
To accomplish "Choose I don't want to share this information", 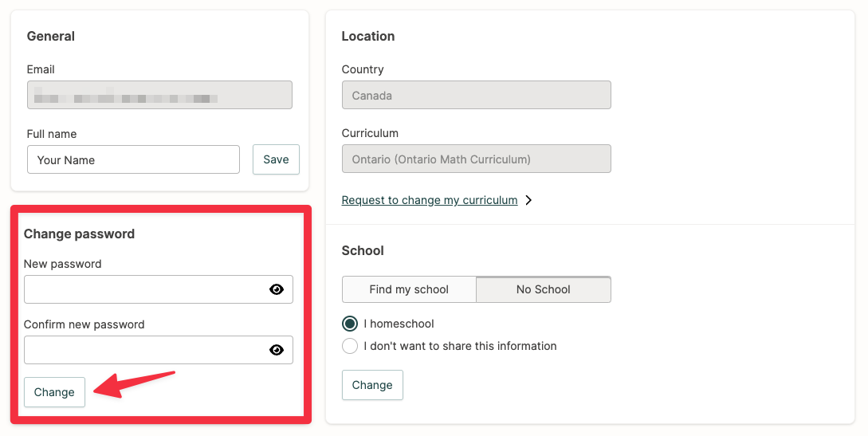I will (350, 347).
